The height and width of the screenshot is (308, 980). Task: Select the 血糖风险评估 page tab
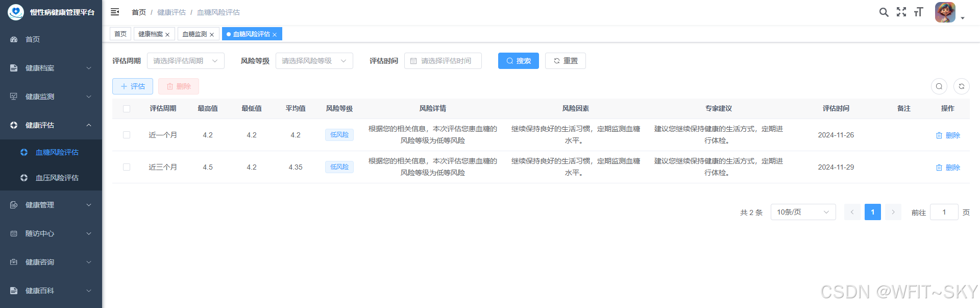point(252,34)
